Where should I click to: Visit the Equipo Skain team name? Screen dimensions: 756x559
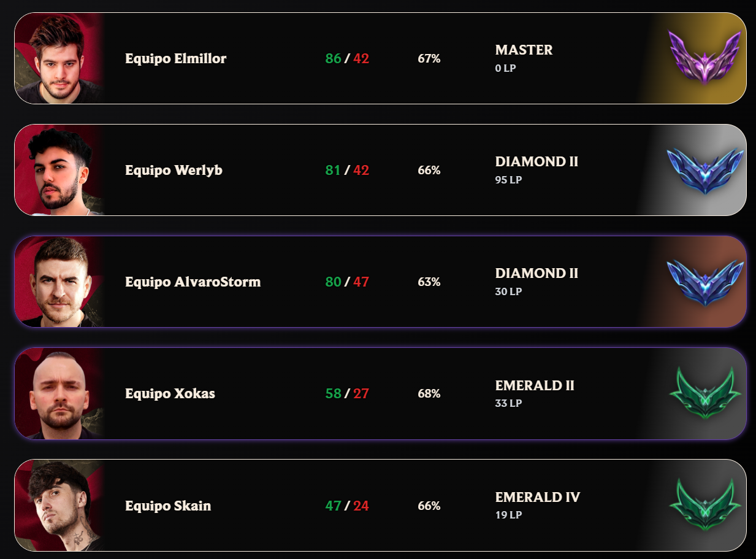168,506
